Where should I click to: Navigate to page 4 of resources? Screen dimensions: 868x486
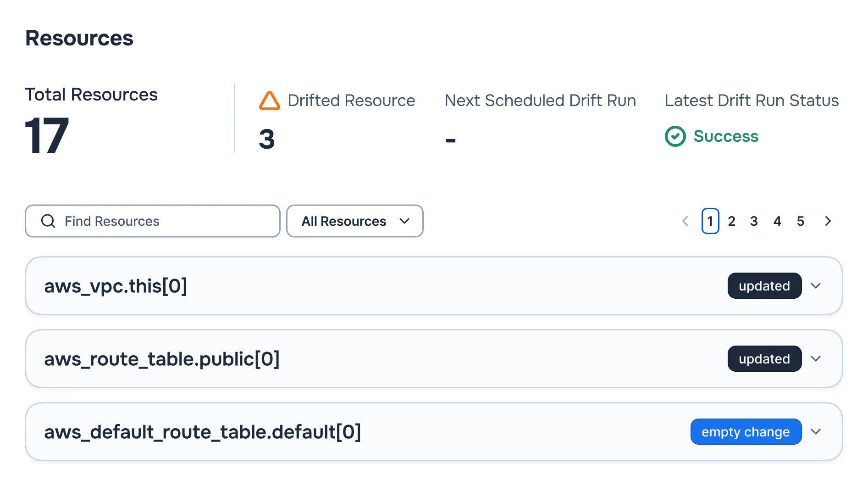pos(777,221)
